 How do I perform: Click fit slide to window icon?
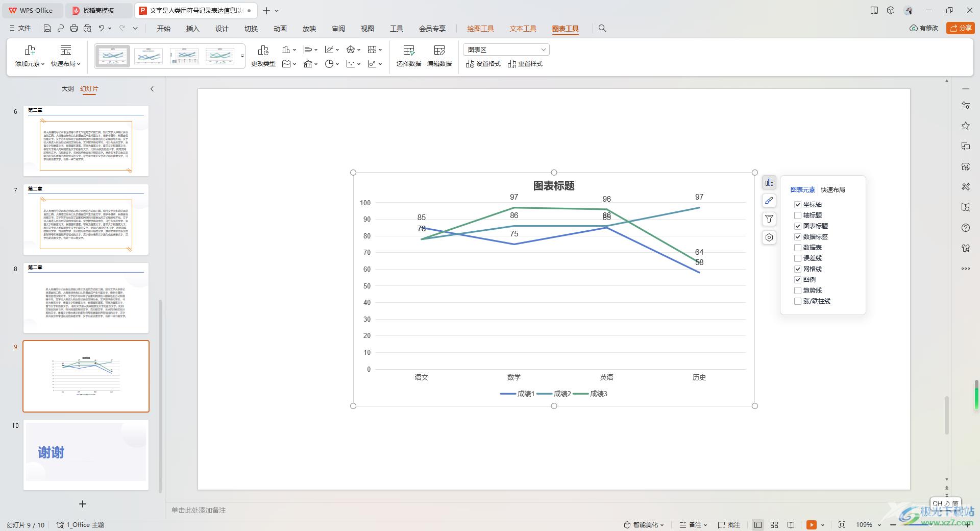tap(842, 524)
